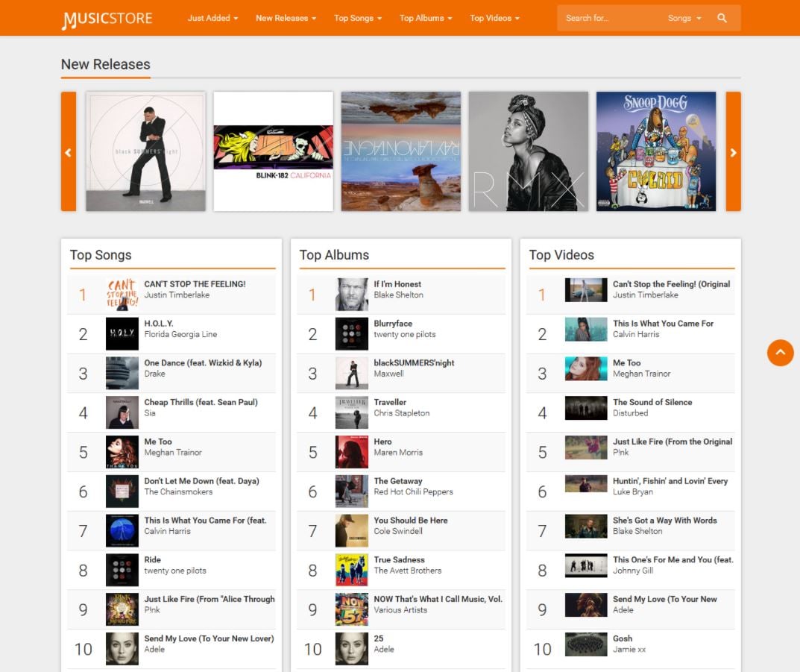Click the H.O.L.Y. song cover thumbnail
The width and height of the screenshot is (800, 672).
pyautogui.click(x=122, y=333)
